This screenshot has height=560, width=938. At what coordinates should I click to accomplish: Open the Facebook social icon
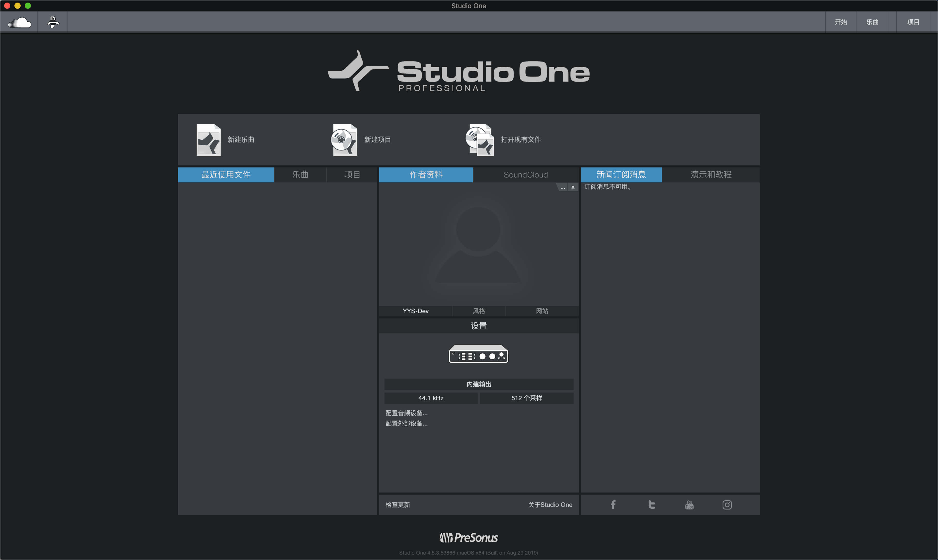point(613,505)
